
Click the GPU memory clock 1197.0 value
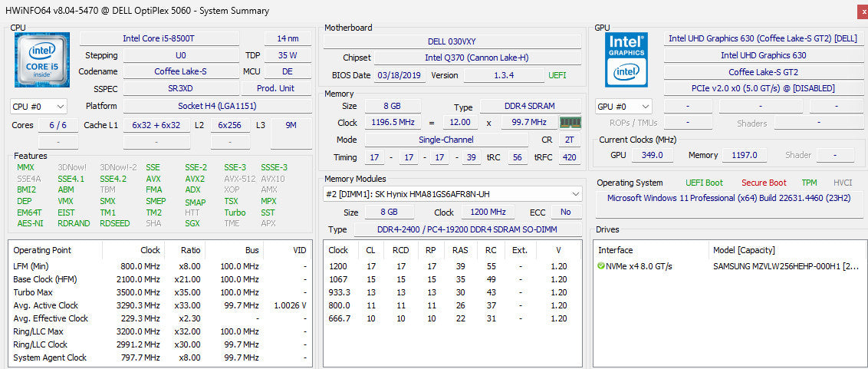744,155
